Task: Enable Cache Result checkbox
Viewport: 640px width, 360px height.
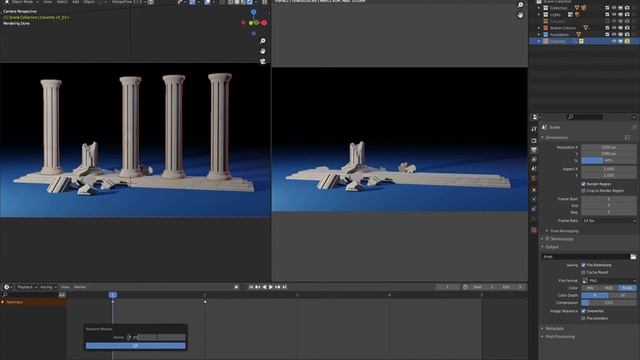Action: 583,272
